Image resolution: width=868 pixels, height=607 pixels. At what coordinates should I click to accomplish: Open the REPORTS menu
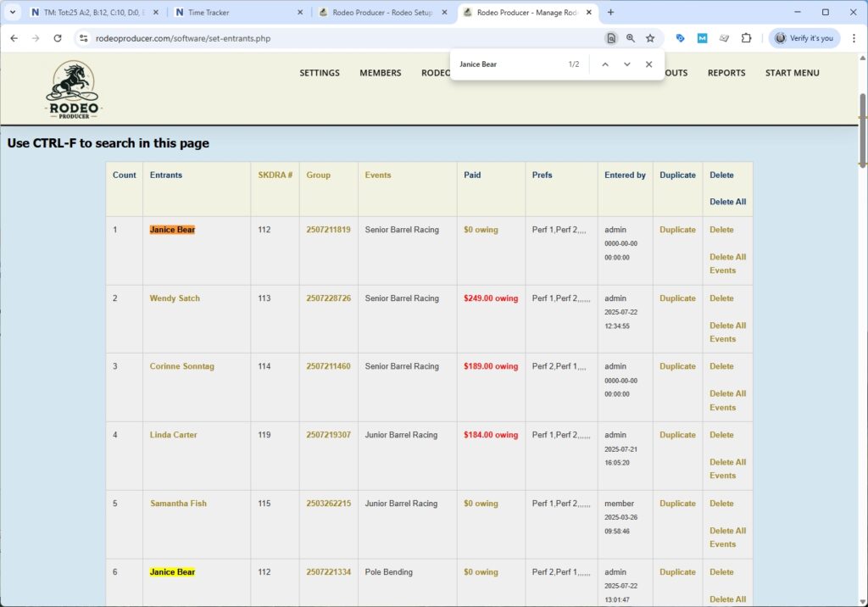726,73
